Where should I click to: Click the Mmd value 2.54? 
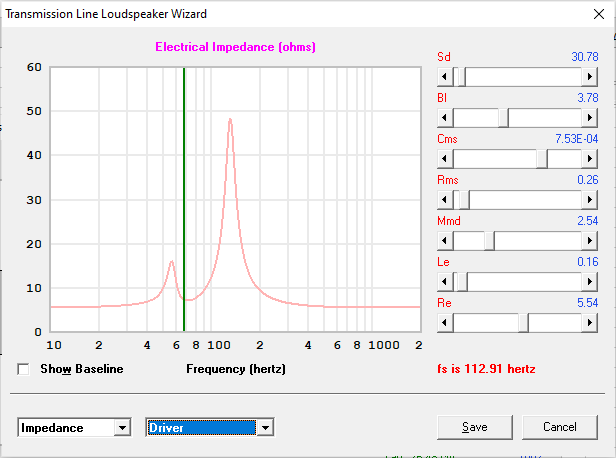(x=587, y=221)
